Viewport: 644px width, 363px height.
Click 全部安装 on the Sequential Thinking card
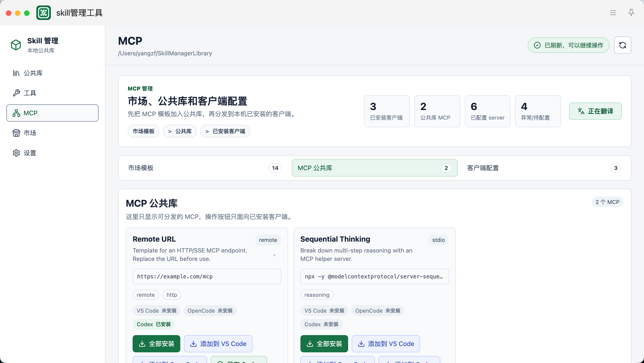click(x=324, y=344)
